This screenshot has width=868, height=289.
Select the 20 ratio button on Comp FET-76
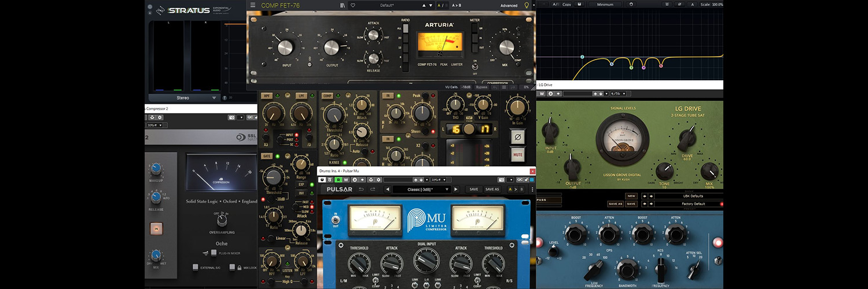[406, 38]
